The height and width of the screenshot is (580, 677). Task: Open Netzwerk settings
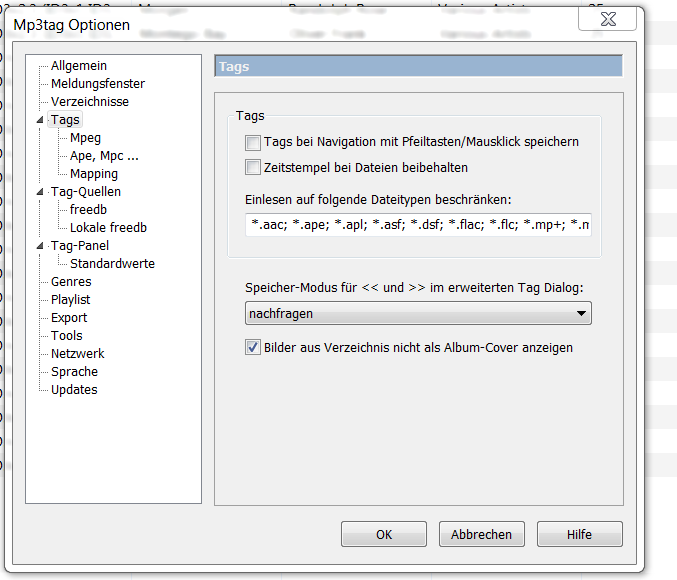click(78, 354)
